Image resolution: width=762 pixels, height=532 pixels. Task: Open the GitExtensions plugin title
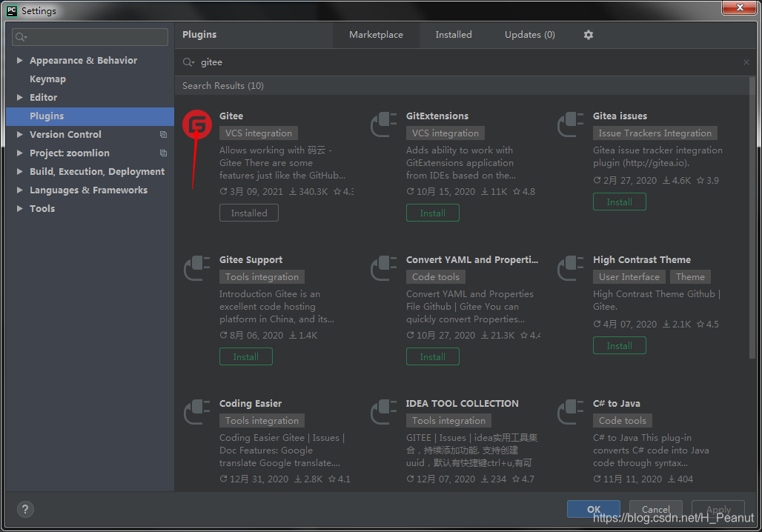tap(437, 116)
